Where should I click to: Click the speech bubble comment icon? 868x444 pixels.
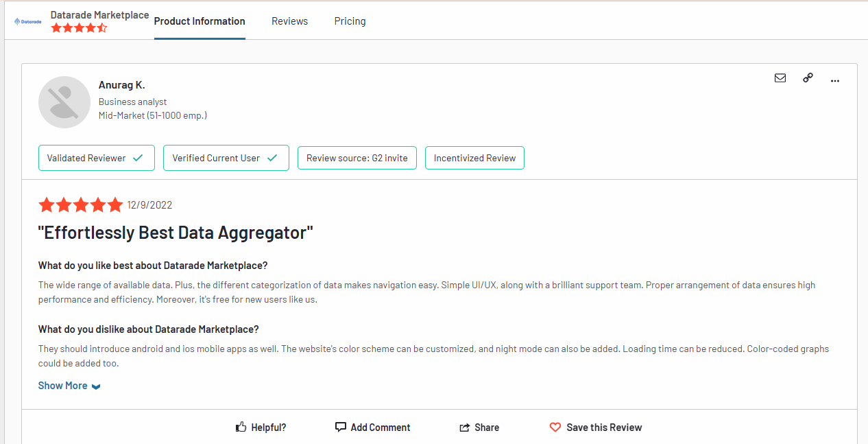click(x=341, y=427)
